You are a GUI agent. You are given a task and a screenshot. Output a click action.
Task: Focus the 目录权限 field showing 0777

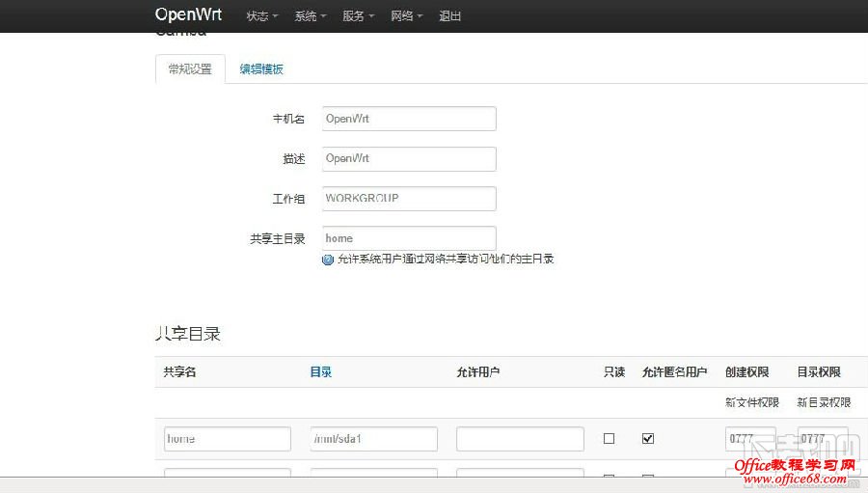[x=823, y=439]
